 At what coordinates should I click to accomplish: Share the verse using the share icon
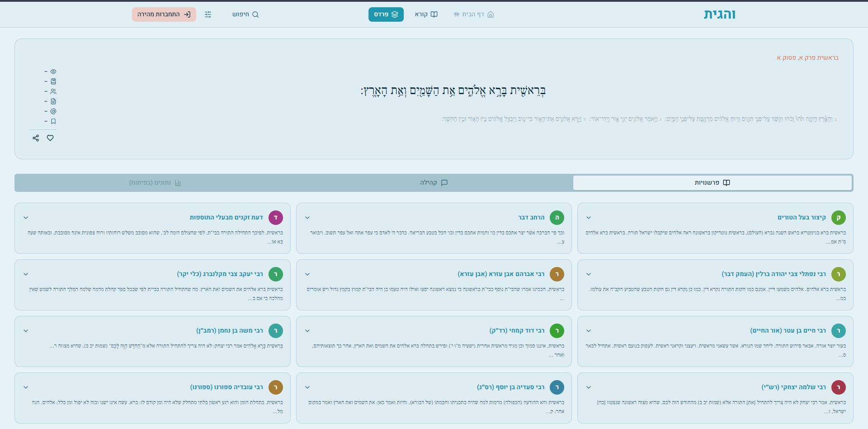pos(36,138)
